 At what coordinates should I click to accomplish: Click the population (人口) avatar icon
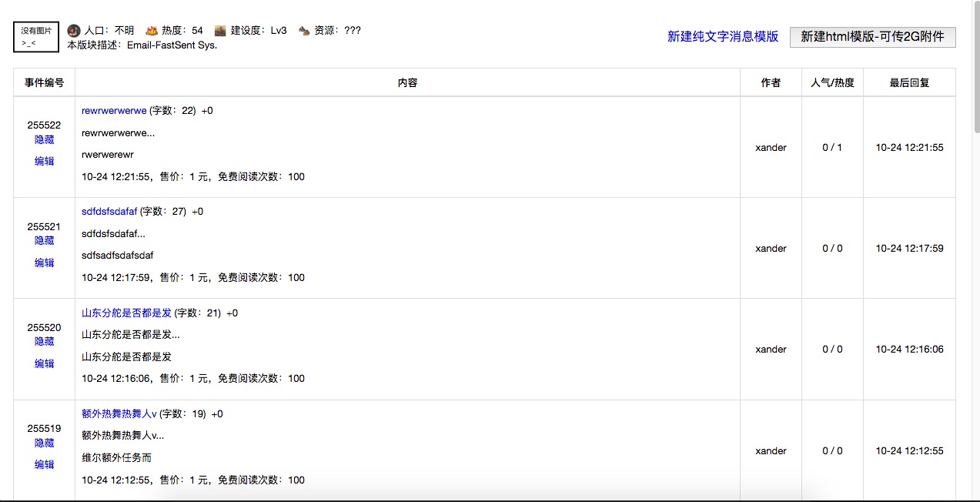(74, 31)
